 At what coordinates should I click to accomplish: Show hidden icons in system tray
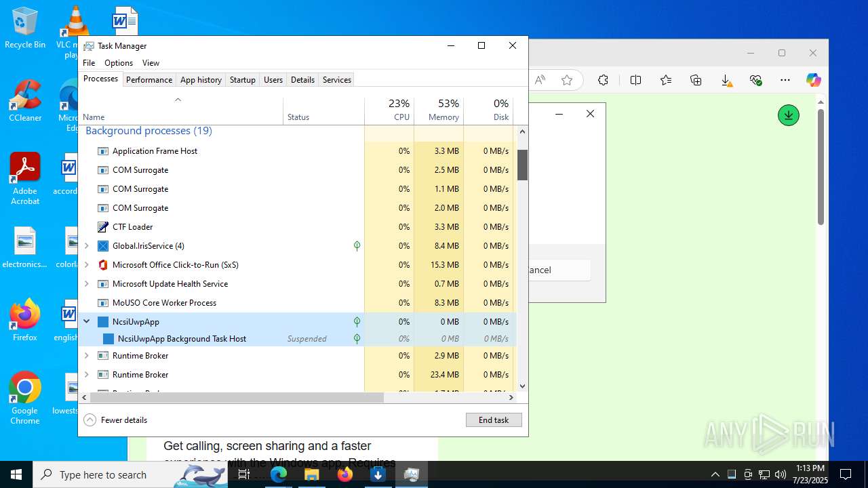[x=715, y=474]
